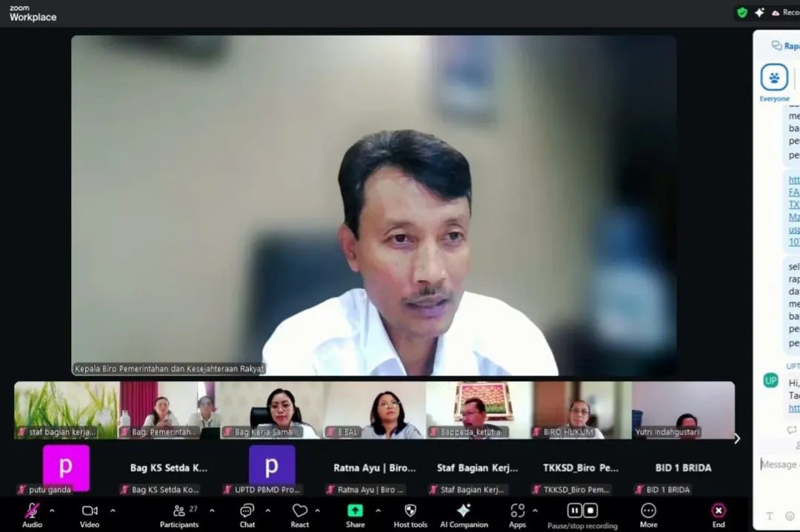This screenshot has width=800, height=532.
Task: Click the green encryption shield icon
Action: coord(741,13)
